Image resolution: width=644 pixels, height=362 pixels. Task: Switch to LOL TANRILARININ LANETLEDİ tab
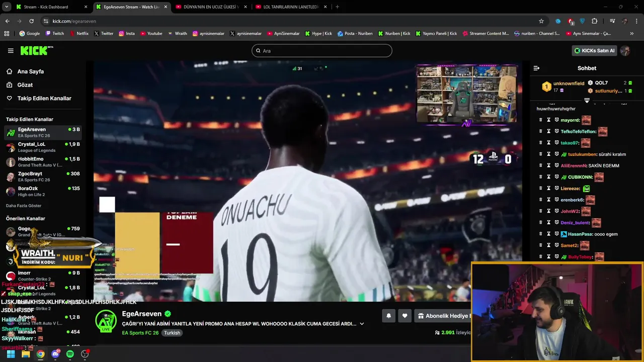pos(291,7)
